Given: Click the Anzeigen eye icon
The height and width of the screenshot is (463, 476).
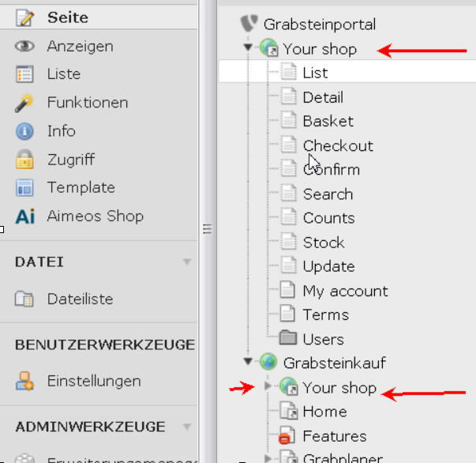Looking at the screenshot, I should (25, 47).
